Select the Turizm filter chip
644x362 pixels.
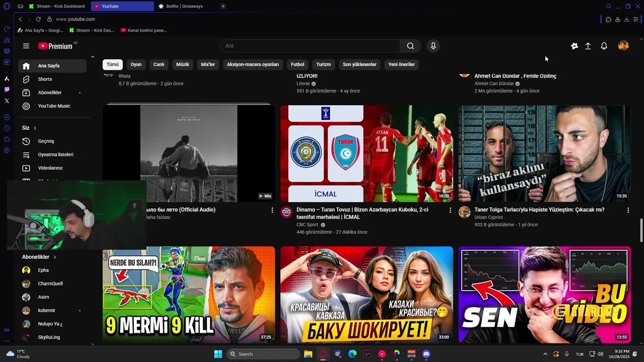[x=324, y=64]
